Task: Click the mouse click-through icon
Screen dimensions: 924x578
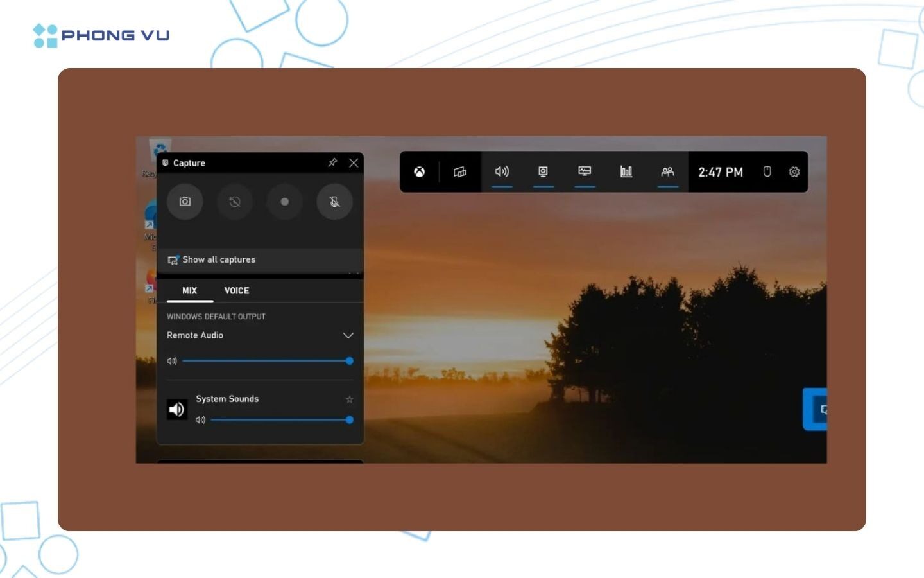Action: coord(767,171)
